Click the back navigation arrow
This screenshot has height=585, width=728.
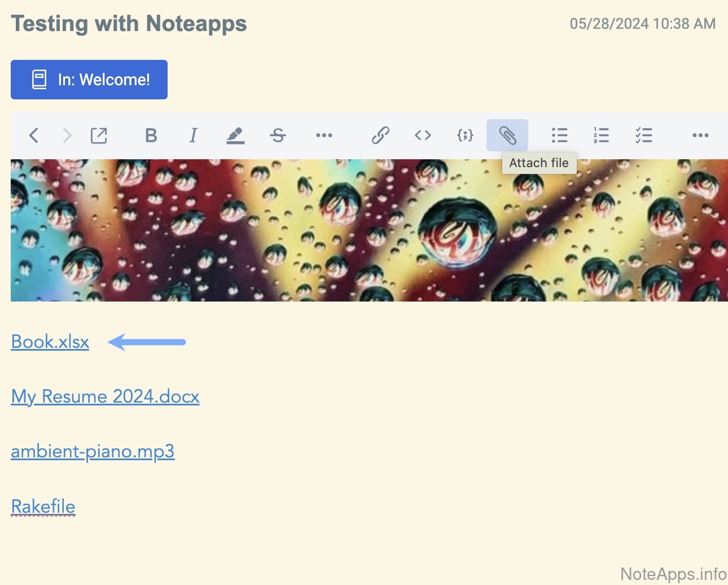34,136
